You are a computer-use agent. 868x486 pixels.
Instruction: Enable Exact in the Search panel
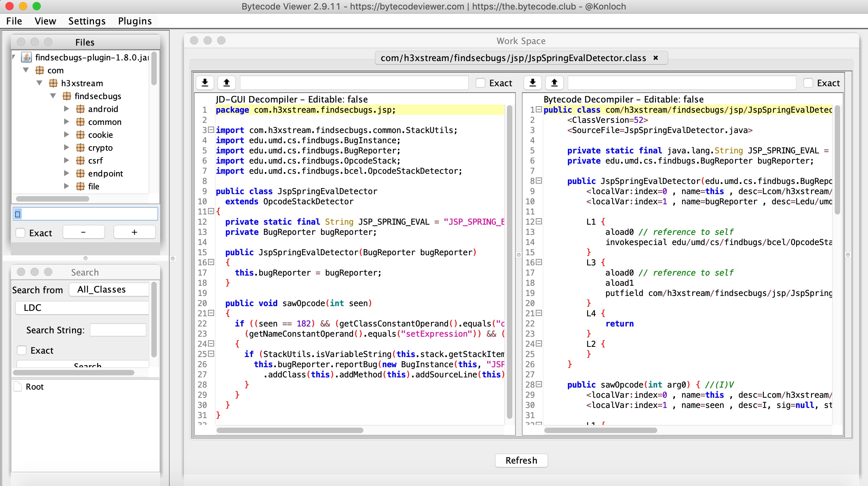22,350
